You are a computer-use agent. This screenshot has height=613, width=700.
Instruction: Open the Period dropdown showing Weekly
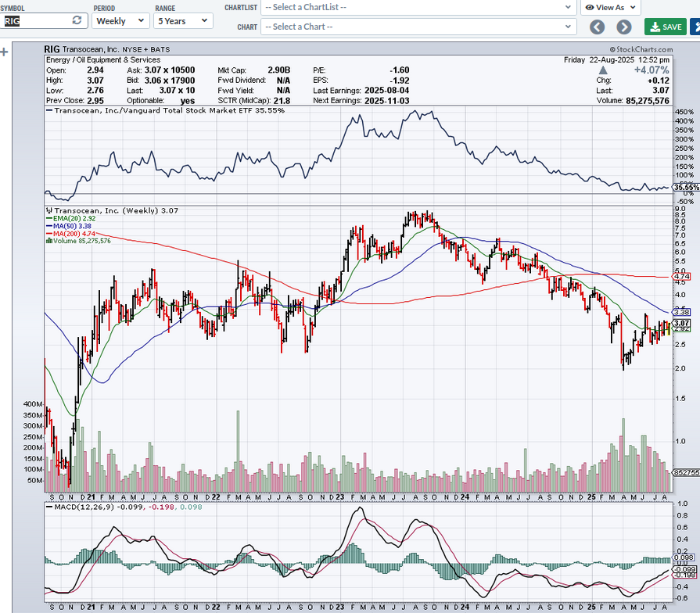coord(120,21)
